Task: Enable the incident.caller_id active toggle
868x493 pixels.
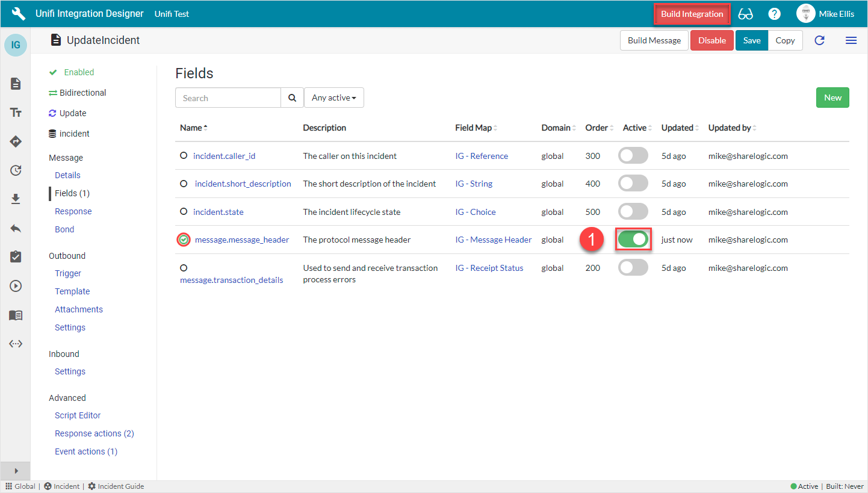Action: click(633, 156)
